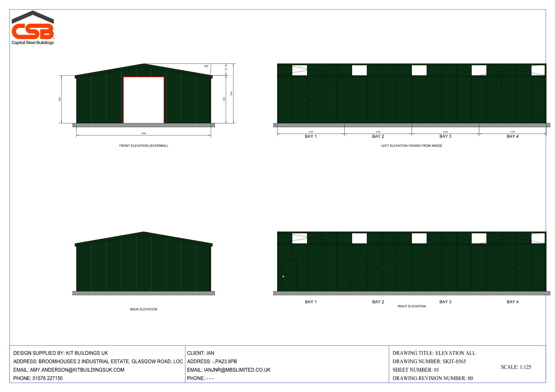Click the 'BAY 2' label under right elevation
555x392 pixels.
(378, 302)
